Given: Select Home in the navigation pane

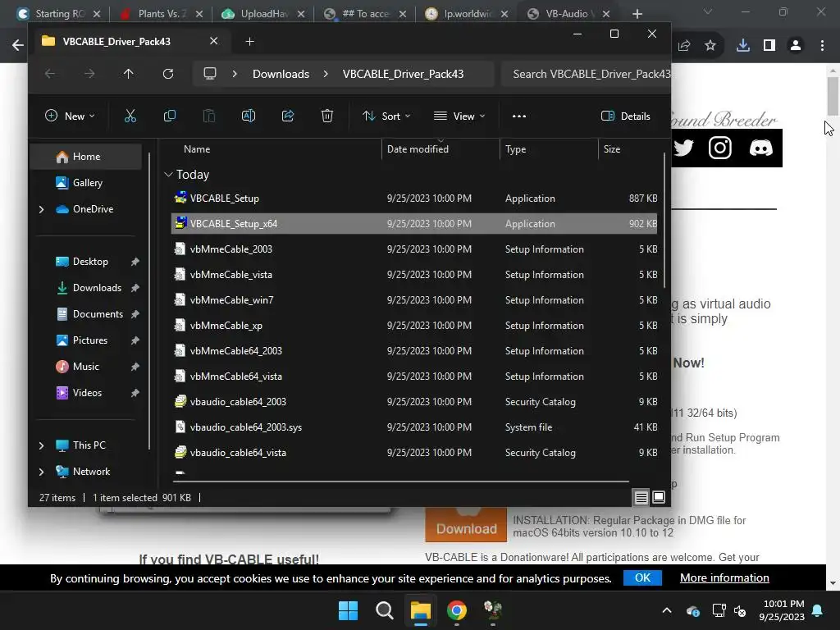Looking at the screenshot, I should pos(85,157).
